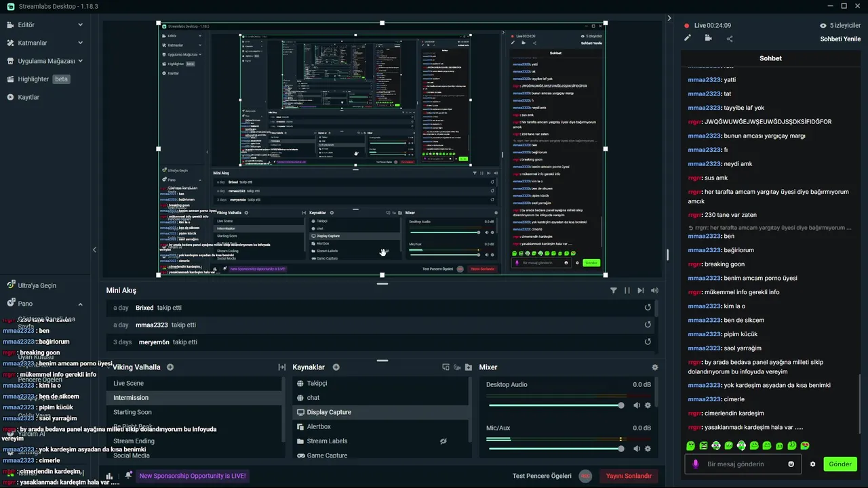Select the Alertbox source

click(380, 427)
